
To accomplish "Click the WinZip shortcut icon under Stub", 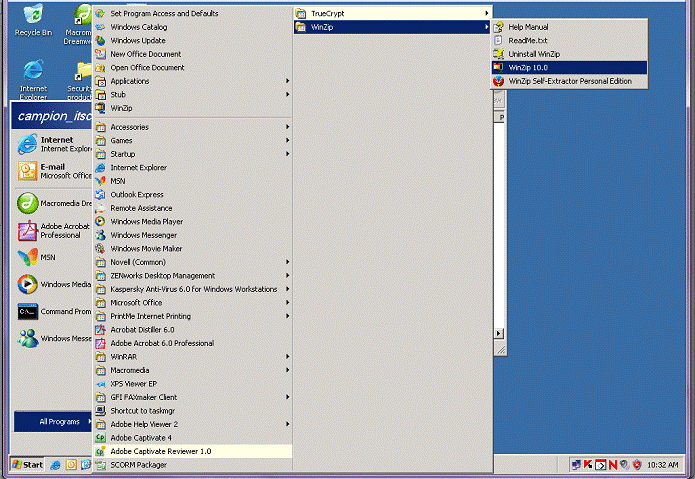I will (101, 108).
